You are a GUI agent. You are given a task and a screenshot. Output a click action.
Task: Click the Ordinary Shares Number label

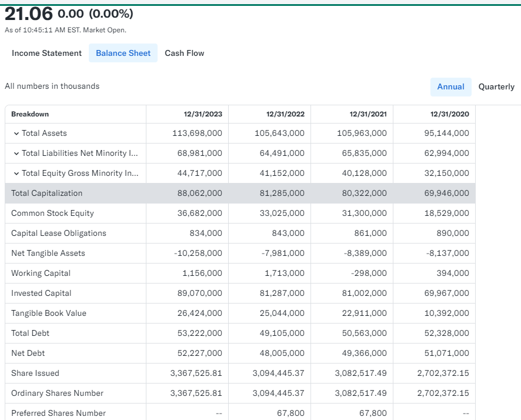pos(57,393)
